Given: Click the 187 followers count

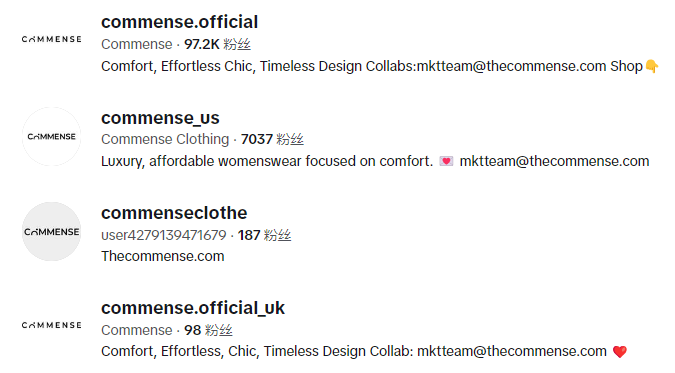Looking at the screenshot, I should (264, 235).
